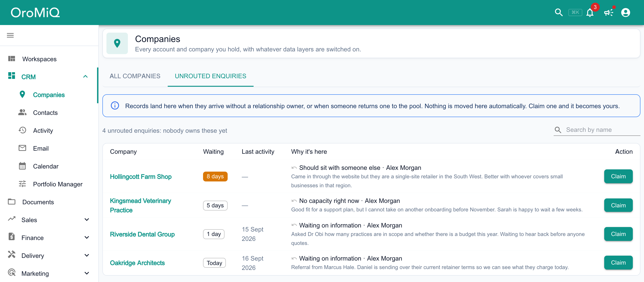644x282 pixels.
Task: Click the Waiting column header
Action: [213, 152]
